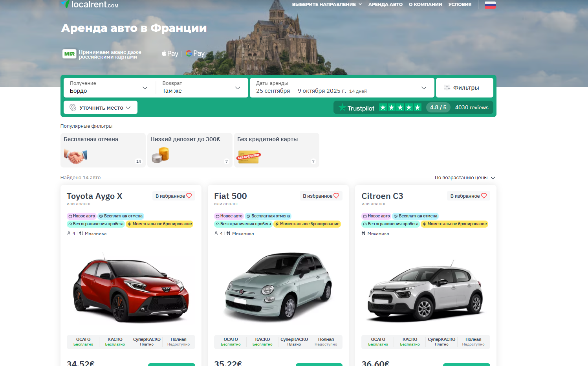This screenshot has width=588, height=366.
Task: Click the 4030 reviews link
Action: [471, 108]
